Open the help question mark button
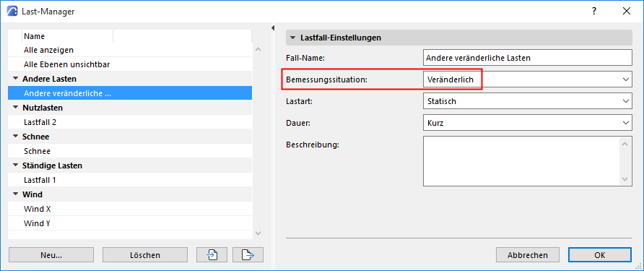 pos(594,12)
